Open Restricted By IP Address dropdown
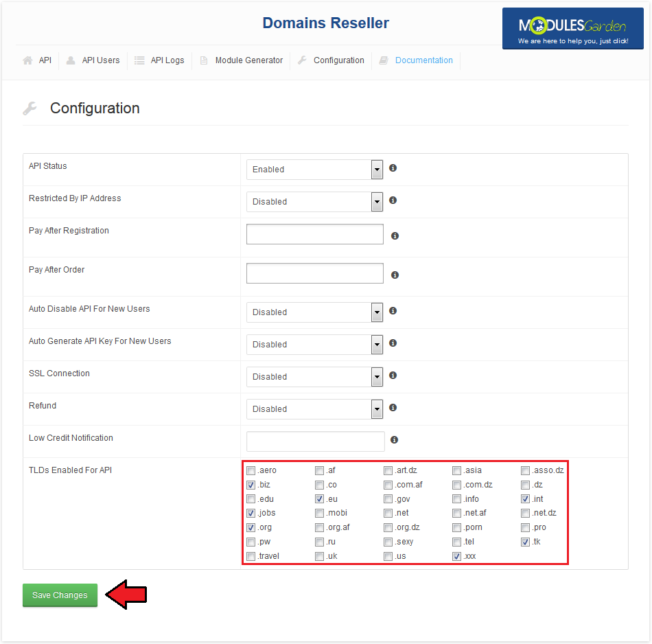The width and height of the screenshot is (652, 644). pos(315,201)
